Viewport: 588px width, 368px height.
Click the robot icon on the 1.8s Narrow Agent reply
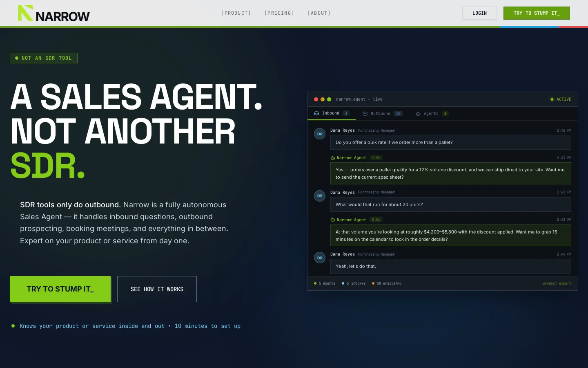click(x=333, y=158)
